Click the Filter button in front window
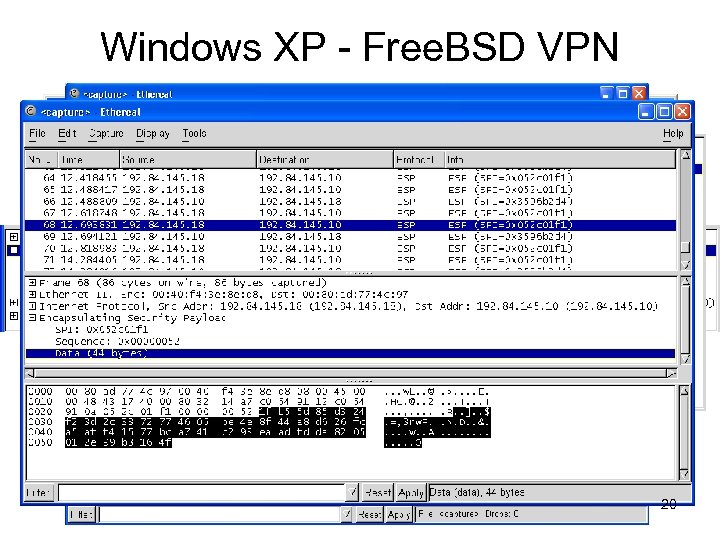 pyautogui.click(x=39, y=493)
